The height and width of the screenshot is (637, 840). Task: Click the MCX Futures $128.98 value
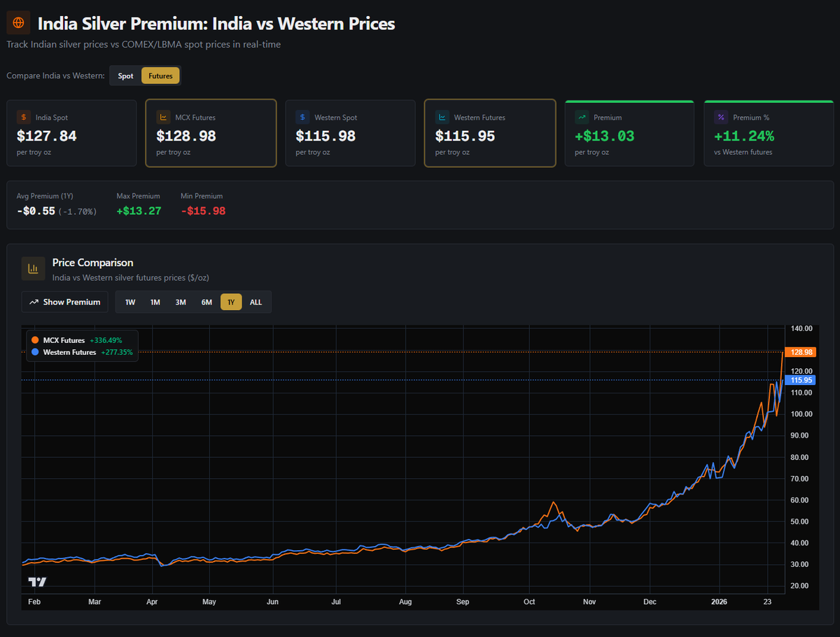[186, 136]
